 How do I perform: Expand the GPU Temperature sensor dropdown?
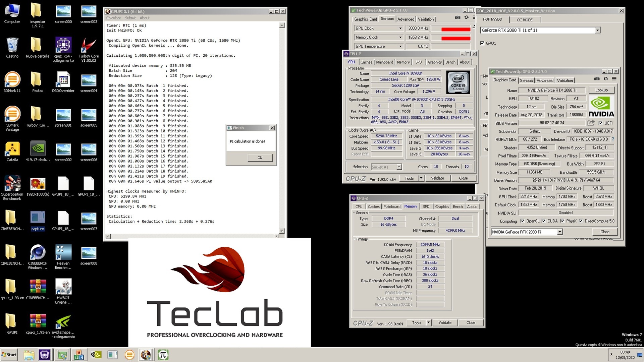click(x=400, y=47)
